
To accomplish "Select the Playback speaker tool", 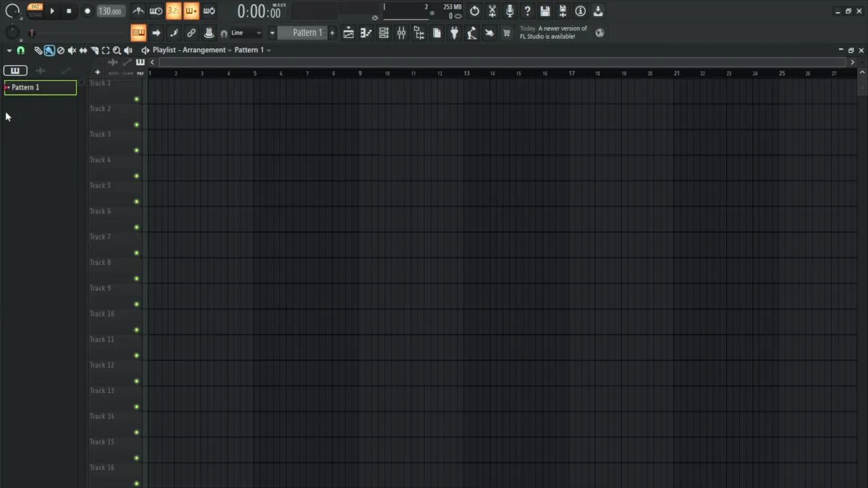I will [x=128, y=50].
